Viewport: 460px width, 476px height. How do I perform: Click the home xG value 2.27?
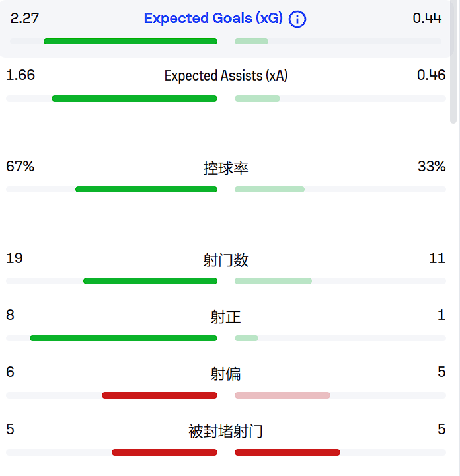[x=24, y=19]
